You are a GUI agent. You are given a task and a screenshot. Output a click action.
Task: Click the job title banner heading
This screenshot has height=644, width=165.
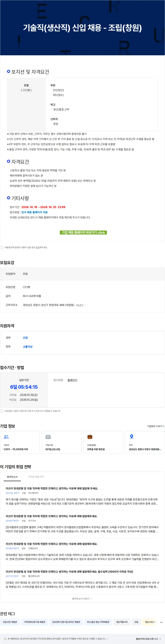pos(82,28)
